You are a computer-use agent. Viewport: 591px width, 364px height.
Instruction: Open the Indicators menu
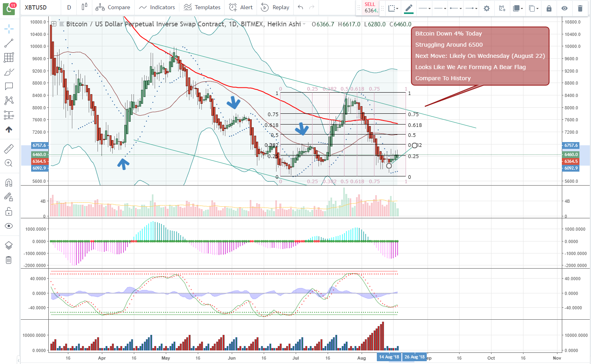tap(157, 7)
